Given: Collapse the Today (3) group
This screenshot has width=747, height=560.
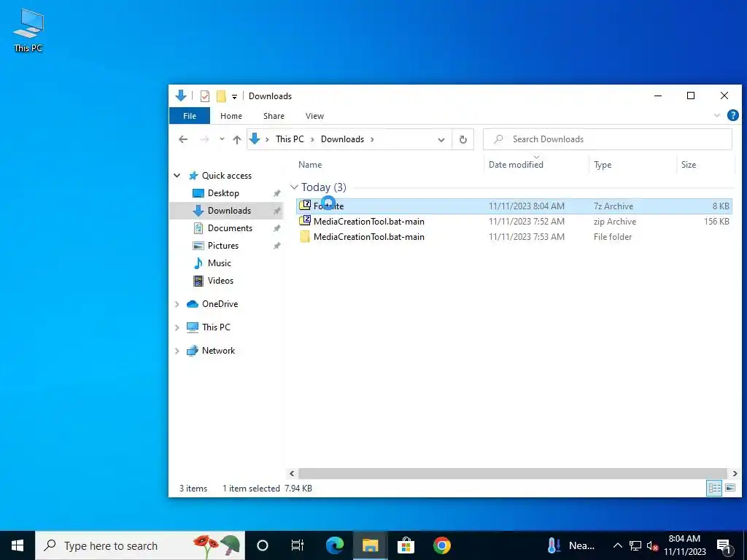Looking at the screenshot, I should click(x=295, y=187).
